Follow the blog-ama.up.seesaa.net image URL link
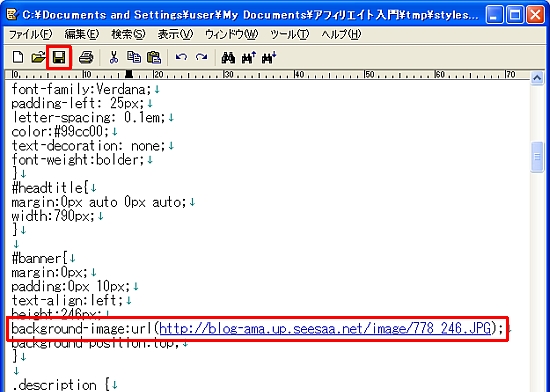This screenshot has height=392, width=550. coord(325,329)
